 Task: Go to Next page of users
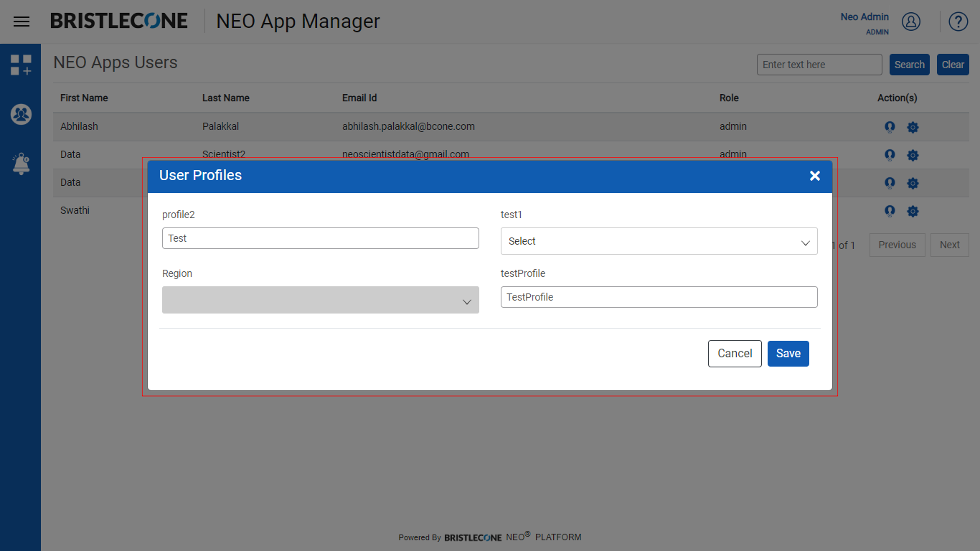(950, 245)
